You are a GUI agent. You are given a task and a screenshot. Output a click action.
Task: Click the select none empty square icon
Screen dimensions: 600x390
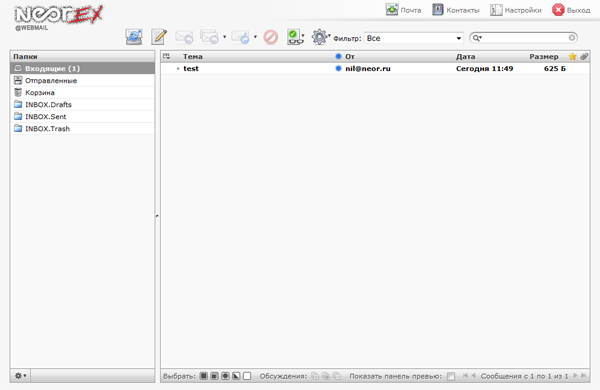coord(247,376)
